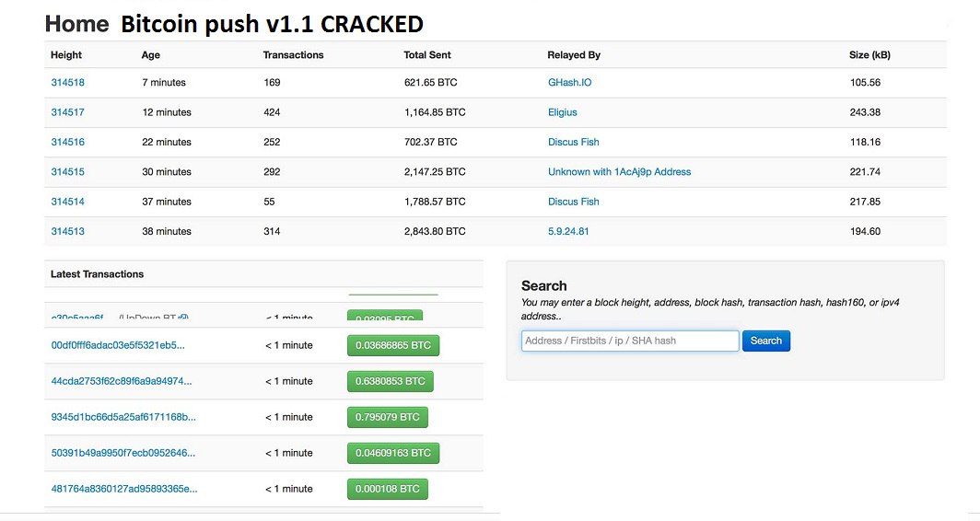
Task: Open GHash.IO relay link
Action: point(569,83)
